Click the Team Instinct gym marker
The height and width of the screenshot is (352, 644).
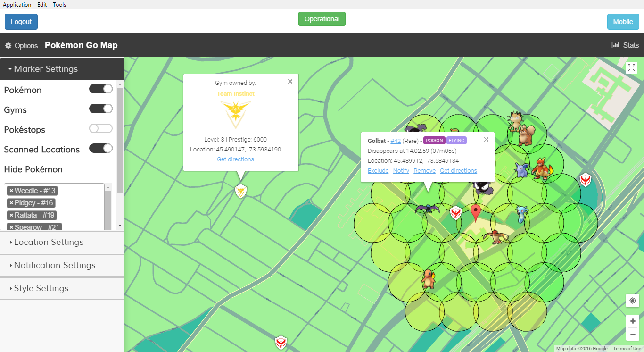[x=241, y=192]
